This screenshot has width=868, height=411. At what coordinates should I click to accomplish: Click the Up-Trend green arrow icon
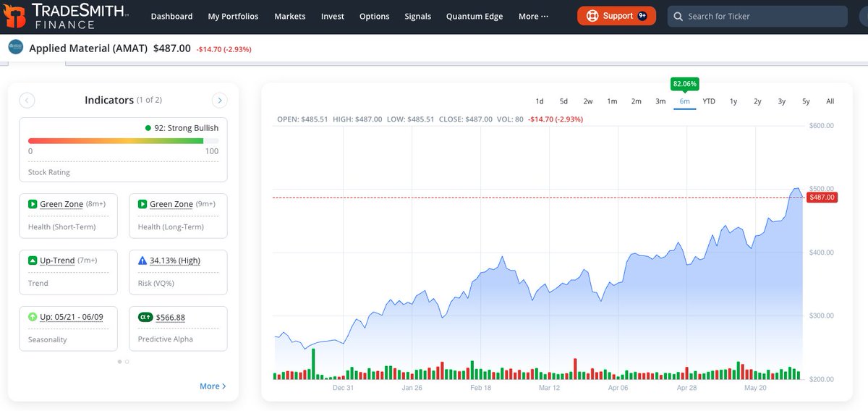click(33, 260)
